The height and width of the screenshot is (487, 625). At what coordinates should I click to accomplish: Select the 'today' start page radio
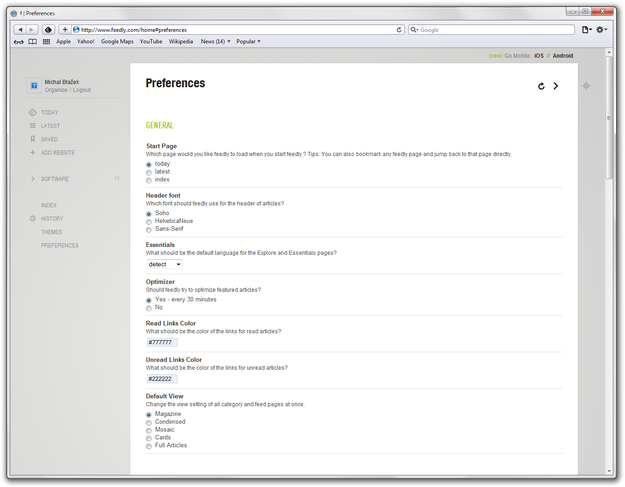[x=149, y=164]
